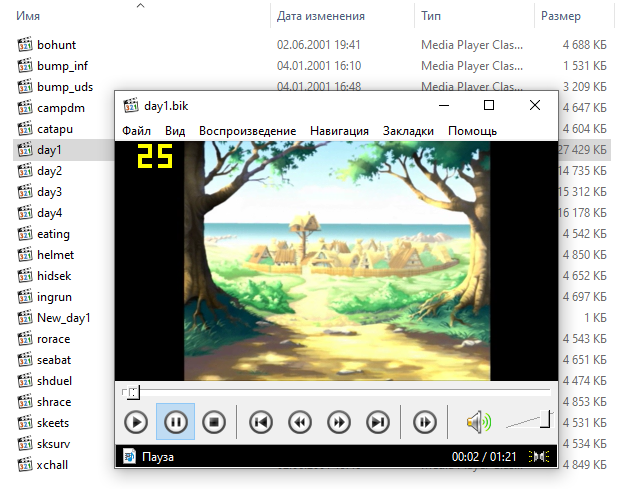Image resolution: width=621 pixels, height=489 pixels.
Task: Select the day3 file icon
Action: pyautogui.click(x=25, y=191)
